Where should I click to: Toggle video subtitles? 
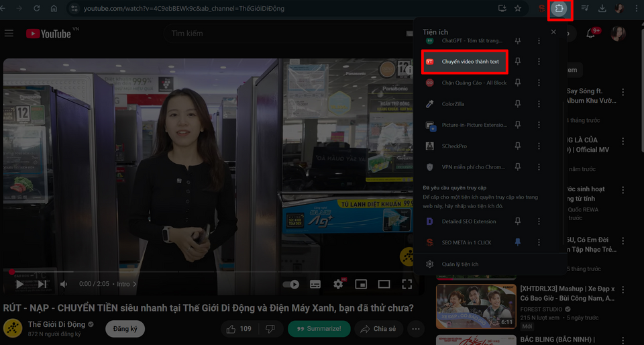click(315, 284)
